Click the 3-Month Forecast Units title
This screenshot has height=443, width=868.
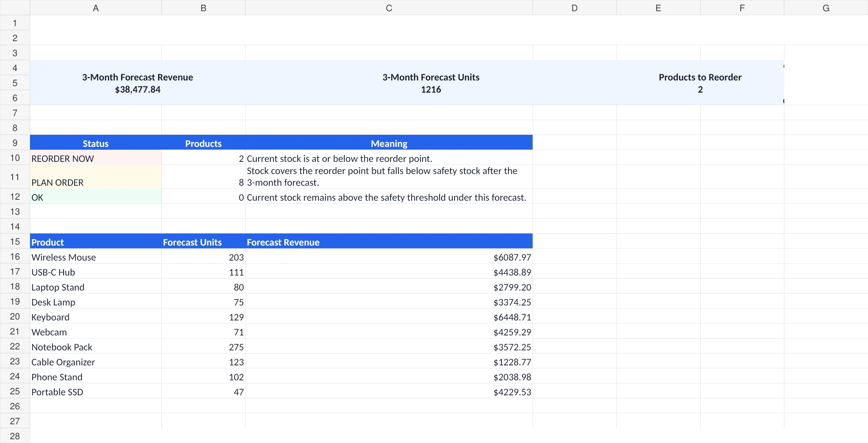click(431, 77)
